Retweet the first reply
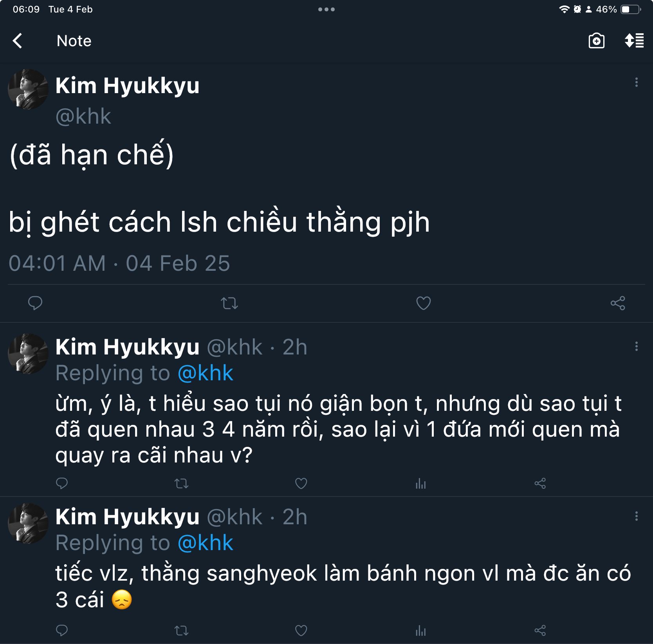Screen dimensions: 653x644 [181, 484]
